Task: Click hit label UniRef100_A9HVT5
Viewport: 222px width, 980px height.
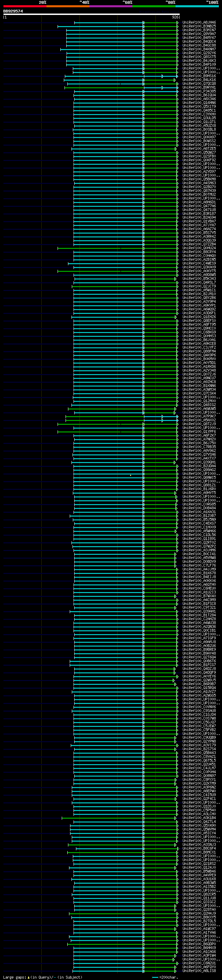Action: [x=199, y=493]
